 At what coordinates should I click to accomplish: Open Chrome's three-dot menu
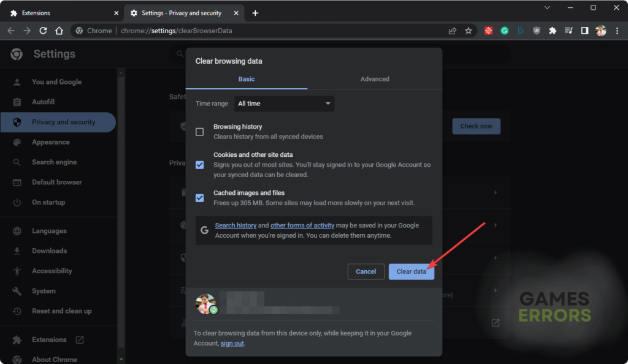[616, 31]
